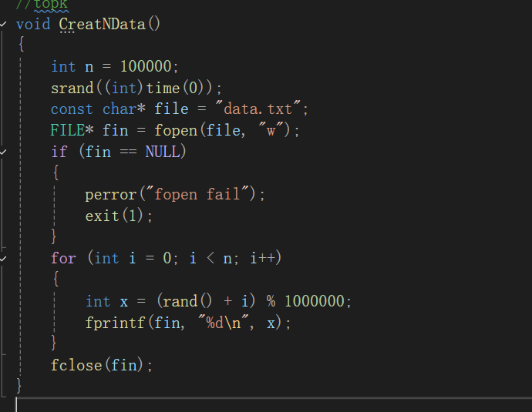Click the fclose(fin) call
The width and height of the screenshot is (532, 412).
[97, 366]
